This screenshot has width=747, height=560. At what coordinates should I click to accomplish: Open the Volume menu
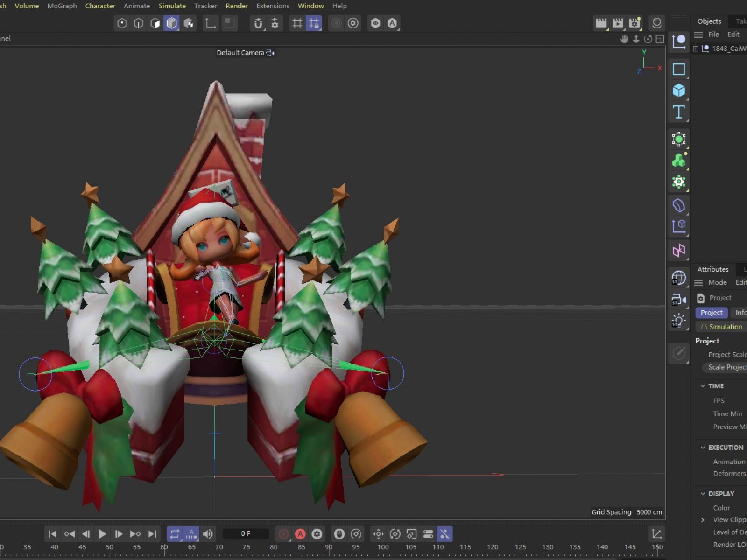(27, 6)
